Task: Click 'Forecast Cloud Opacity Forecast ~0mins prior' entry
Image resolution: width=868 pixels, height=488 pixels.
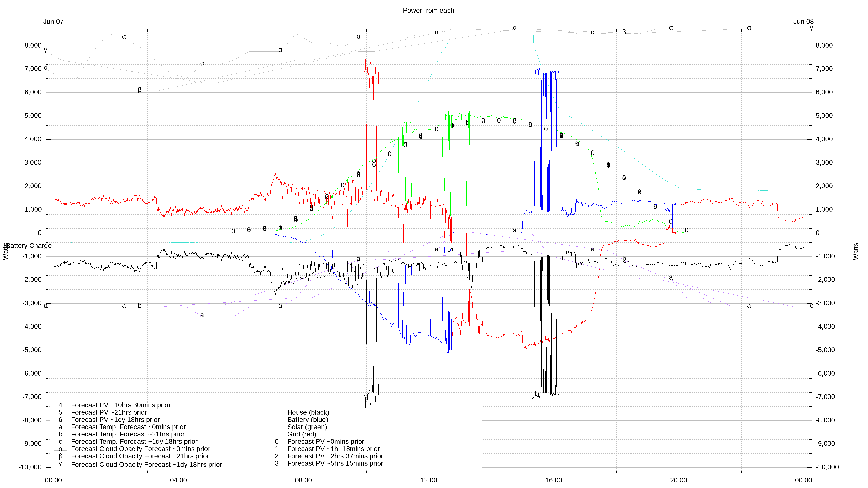Action: (x=141, y=449)
